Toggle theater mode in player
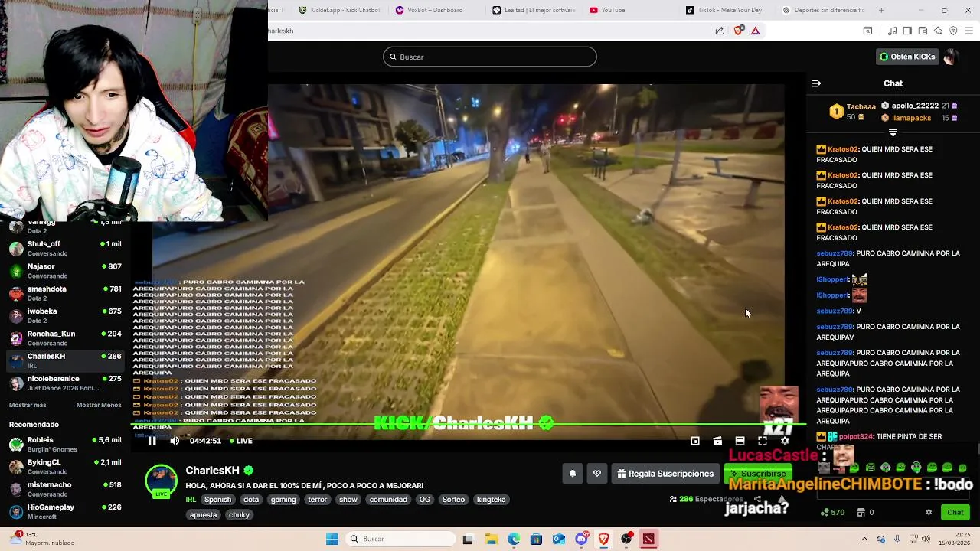Image resolution: width=980 pixels, height=551 pixels. [x=740, y=441]
